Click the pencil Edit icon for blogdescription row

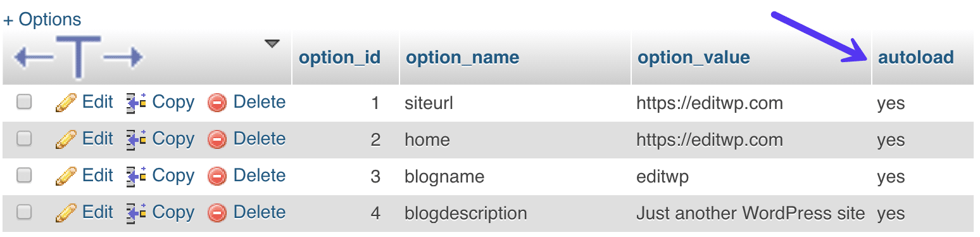66,213
